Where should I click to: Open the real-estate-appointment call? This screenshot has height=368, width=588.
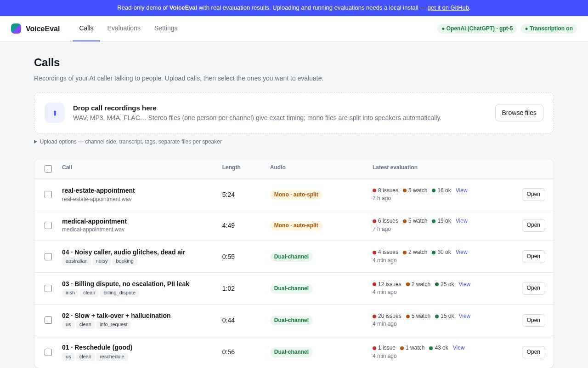point(533,195)
